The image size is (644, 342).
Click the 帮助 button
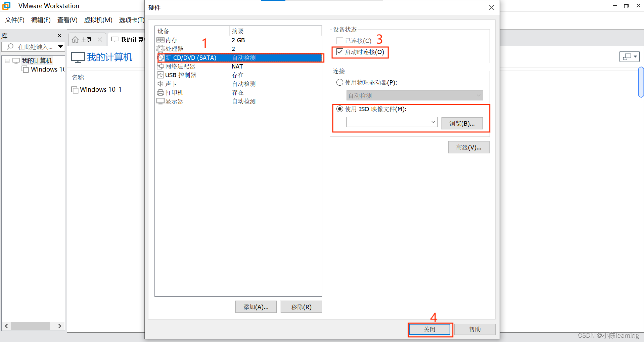click(x=475, y=329)
